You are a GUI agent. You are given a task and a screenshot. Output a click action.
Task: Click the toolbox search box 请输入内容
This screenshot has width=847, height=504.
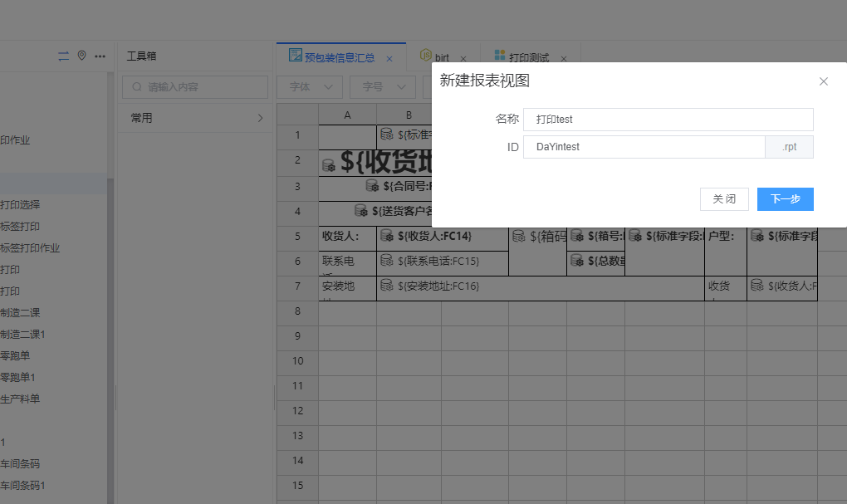tap(195, 86)
